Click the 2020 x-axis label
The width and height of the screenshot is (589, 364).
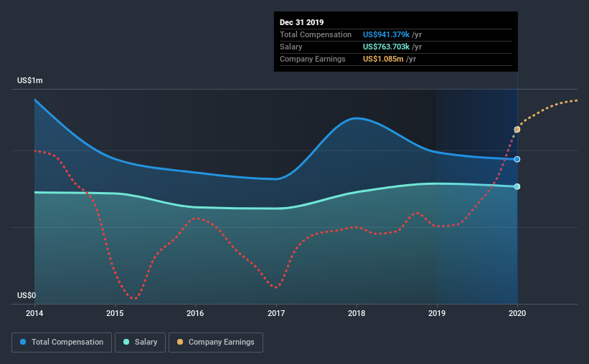pyautogui.click(x=517, y=313)
